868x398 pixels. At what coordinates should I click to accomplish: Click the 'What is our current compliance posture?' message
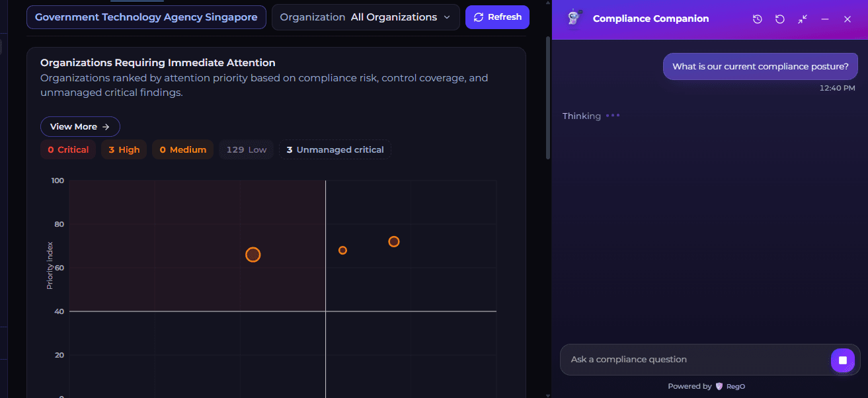point(760,66)
